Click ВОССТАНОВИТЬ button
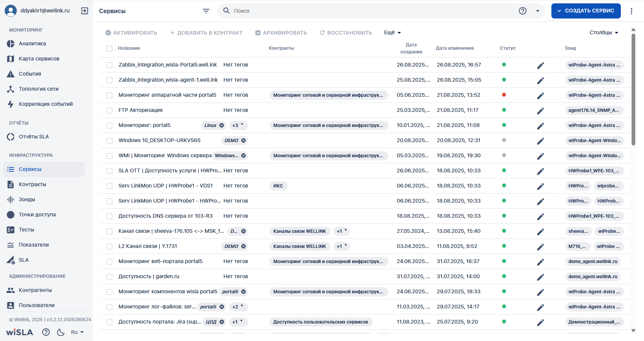The width and height of the screenshot is (644, 341). [346, 33]
